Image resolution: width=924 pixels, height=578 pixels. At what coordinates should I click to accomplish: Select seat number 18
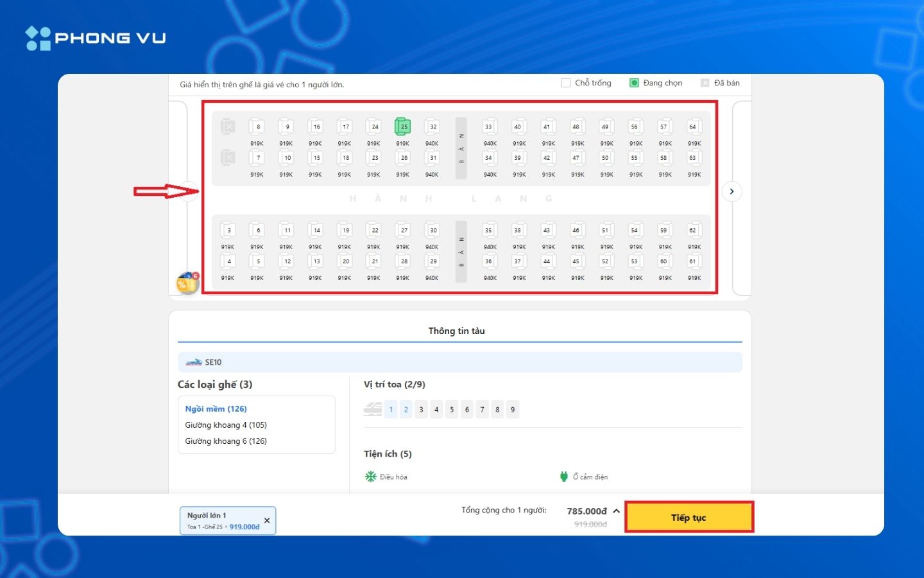(x=345, y=158)
